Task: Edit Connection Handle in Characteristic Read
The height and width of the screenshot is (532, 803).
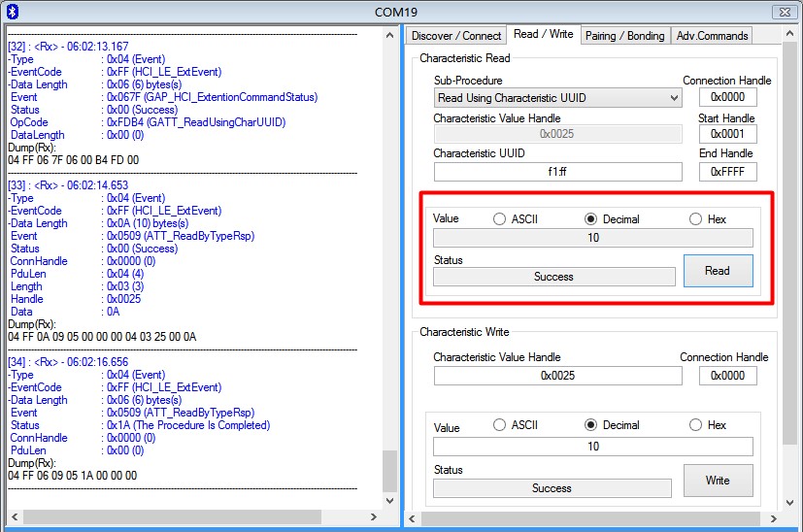Action: 727,97
